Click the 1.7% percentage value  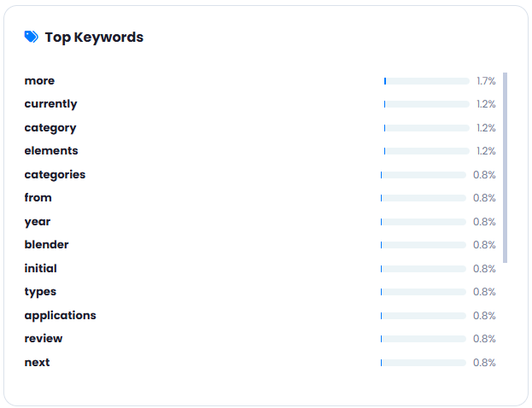pos(486,81)
